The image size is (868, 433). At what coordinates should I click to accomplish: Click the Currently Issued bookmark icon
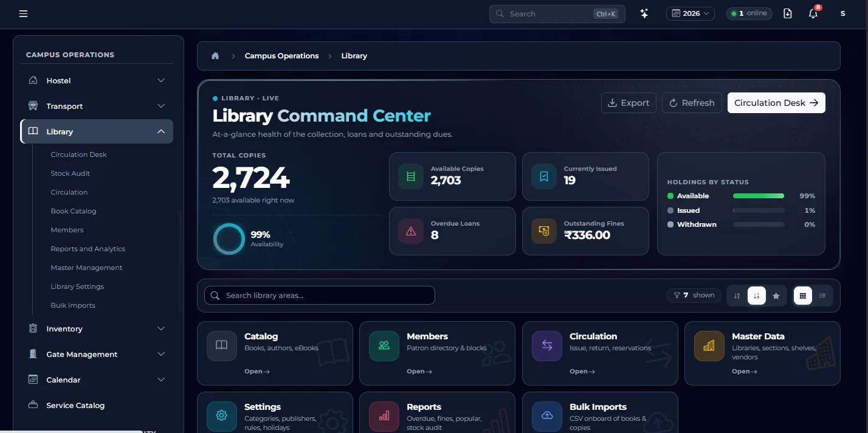pos(544,176)
